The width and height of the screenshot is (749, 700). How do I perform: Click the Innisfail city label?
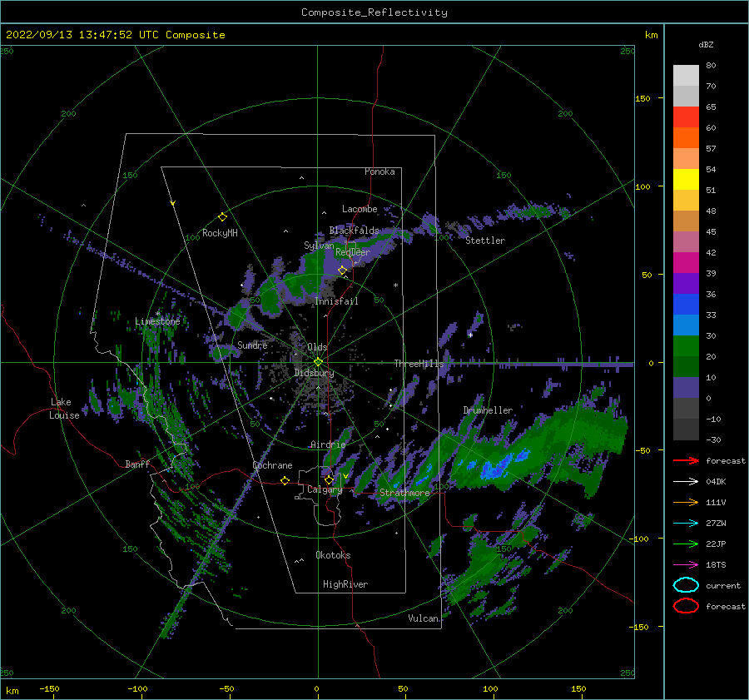tap(336, 301)
